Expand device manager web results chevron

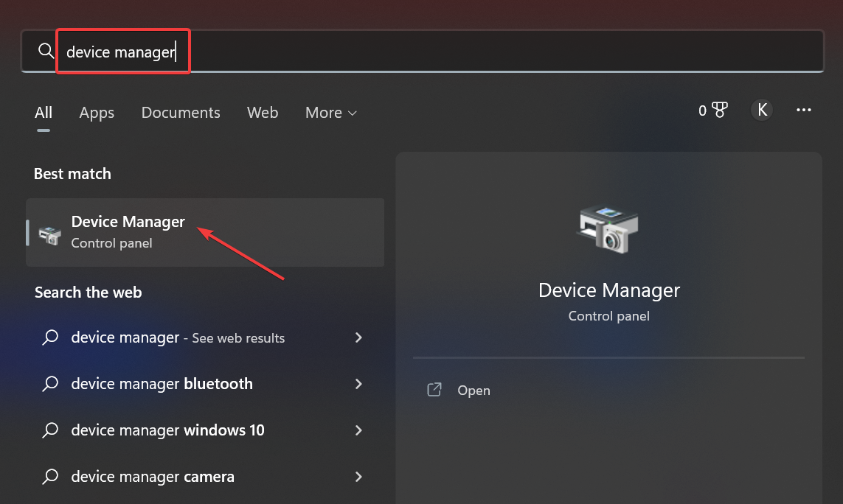point(358,337)
